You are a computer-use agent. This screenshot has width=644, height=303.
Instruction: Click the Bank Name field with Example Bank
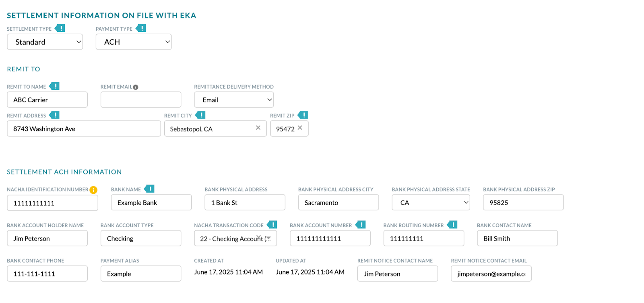(151, 202)
